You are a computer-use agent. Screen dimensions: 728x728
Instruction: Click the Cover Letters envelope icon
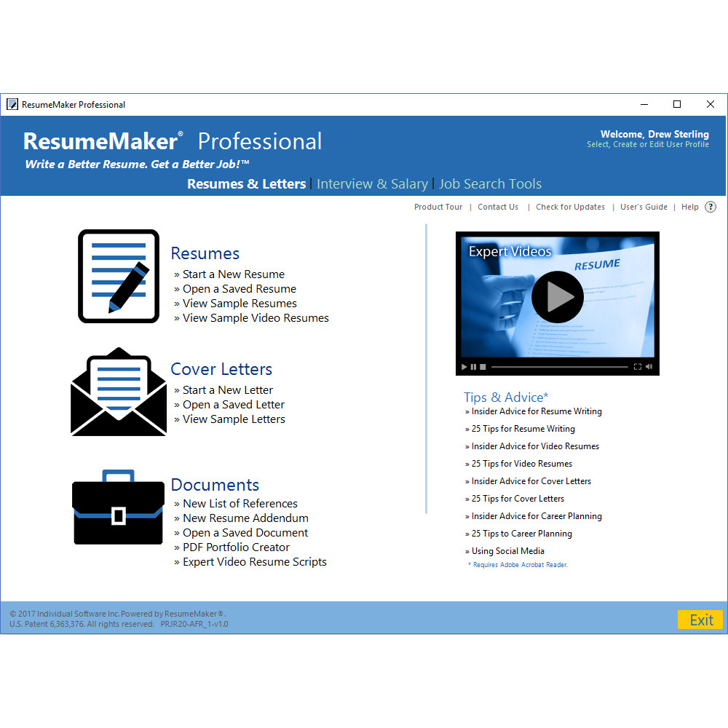coord(118,392)
